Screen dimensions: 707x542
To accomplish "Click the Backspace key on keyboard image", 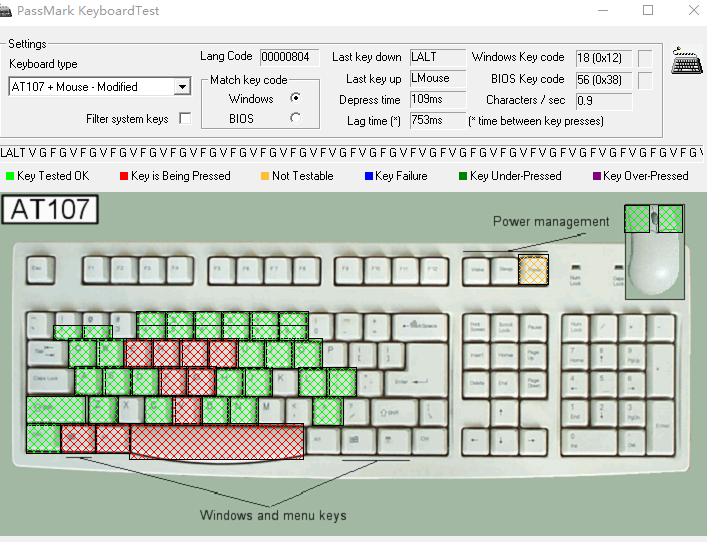I will click(x=421, y=326).
